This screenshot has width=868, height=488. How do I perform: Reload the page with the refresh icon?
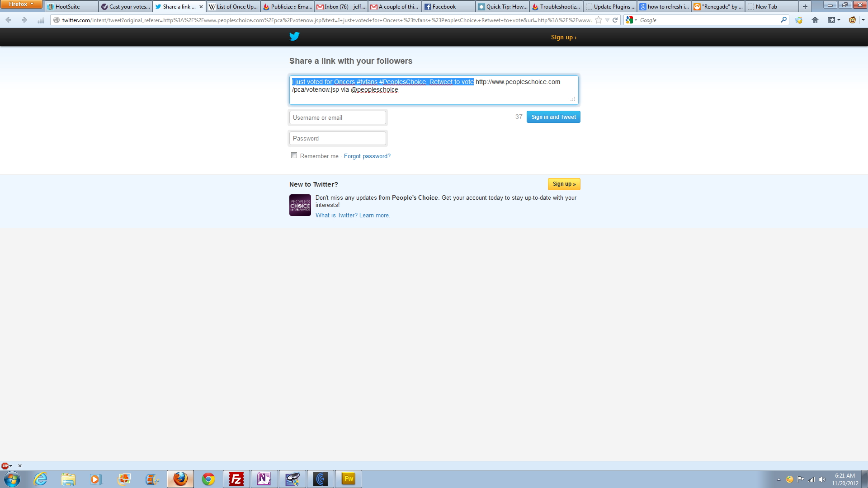(615, 20)
